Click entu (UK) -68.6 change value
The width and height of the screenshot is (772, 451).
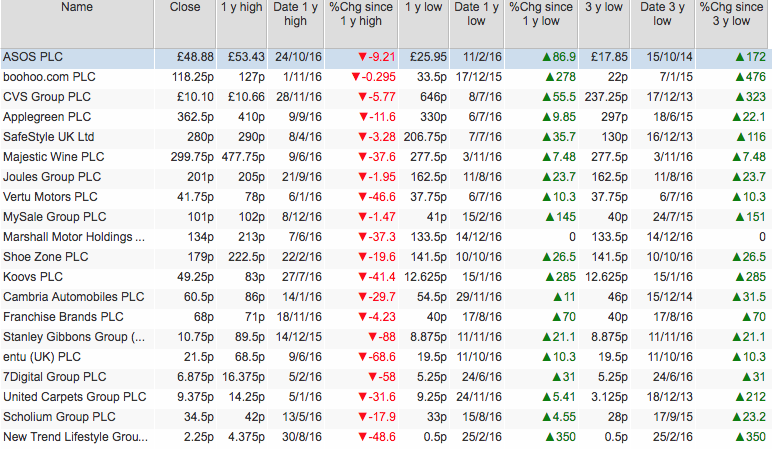click(x=377, y=357)
